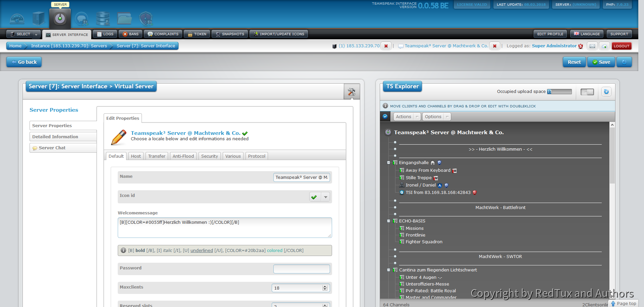Toggle the Icon id green checkmark
This screenshot has width=644, height=307.
click(x=314, y=197)
